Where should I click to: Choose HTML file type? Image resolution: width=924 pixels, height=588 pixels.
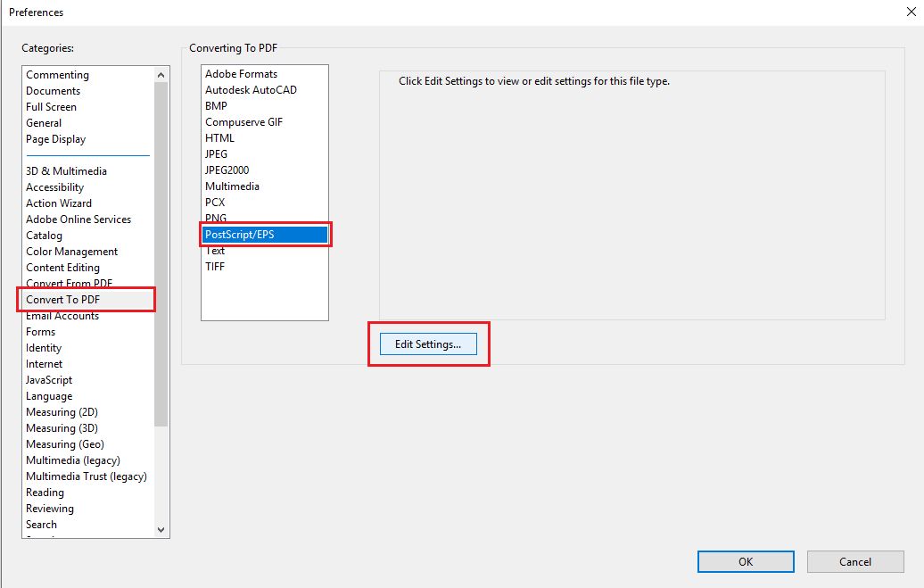click(x=219, y=138)
